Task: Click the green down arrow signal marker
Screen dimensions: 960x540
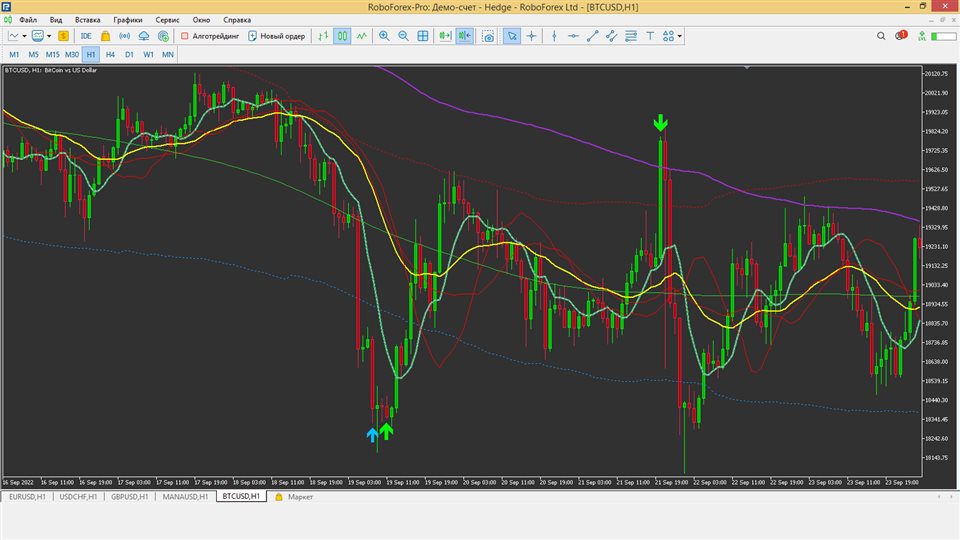Action: [660, 122]
